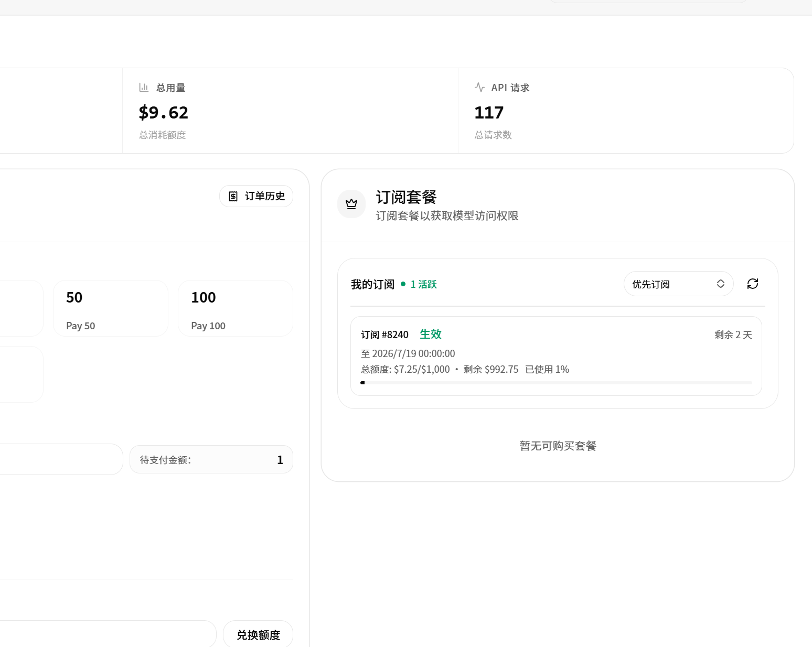This screenshot has width=812, height=647.
Task: Click the green 生效 status text
Action: coord(431,334)
